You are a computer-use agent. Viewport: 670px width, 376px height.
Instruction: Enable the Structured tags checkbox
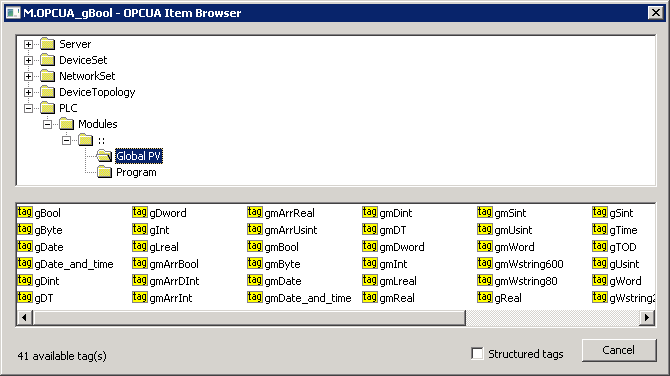point(477,354)
